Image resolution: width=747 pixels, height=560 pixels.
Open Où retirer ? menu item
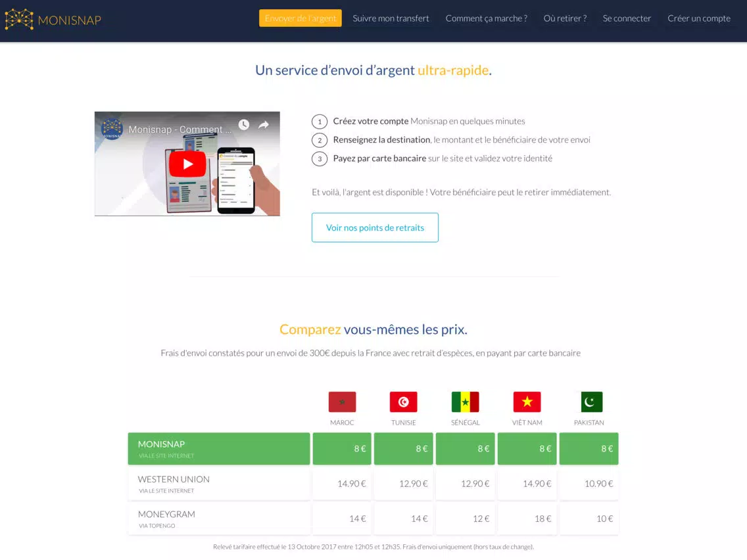pos(565,18)
